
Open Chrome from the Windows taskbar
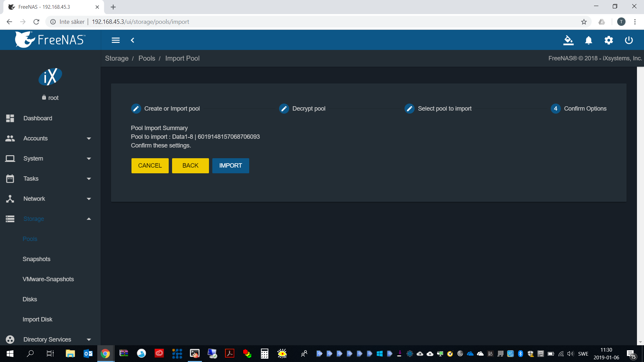[105, 354]
